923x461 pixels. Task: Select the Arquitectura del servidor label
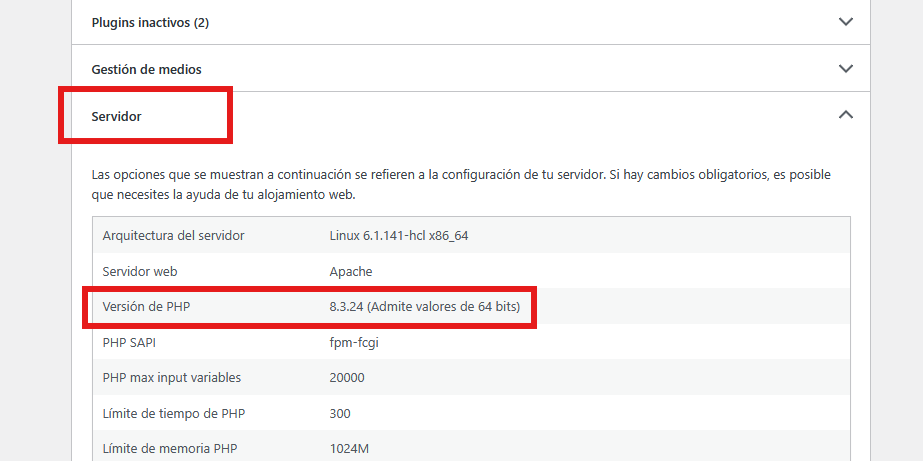[x=174, y=236]
